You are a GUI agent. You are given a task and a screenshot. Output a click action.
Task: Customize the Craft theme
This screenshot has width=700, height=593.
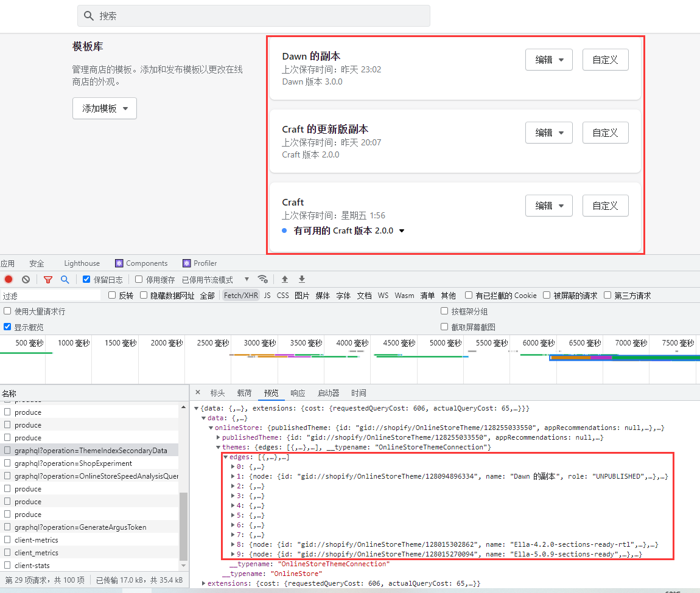tap(606, 206)
